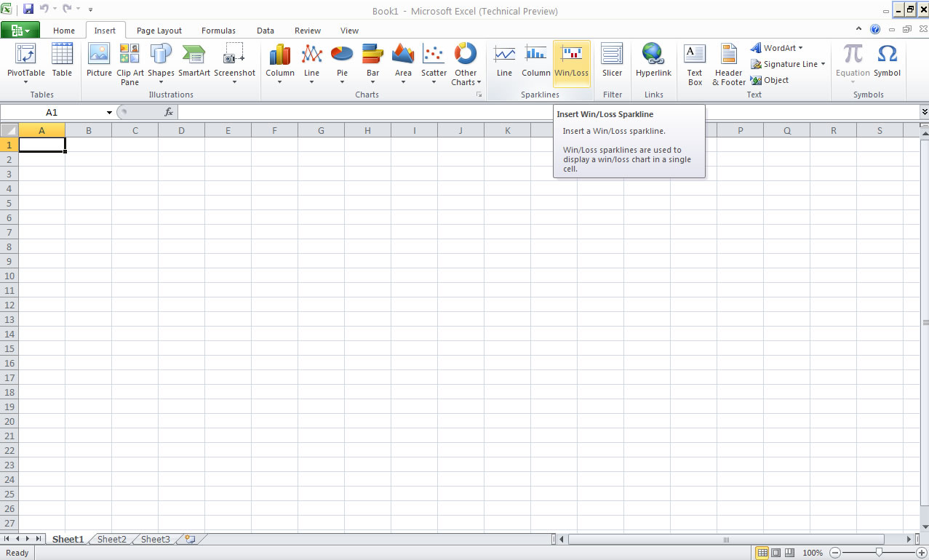
Task: Insert a Column chart
Action: [x=280, y=64]
